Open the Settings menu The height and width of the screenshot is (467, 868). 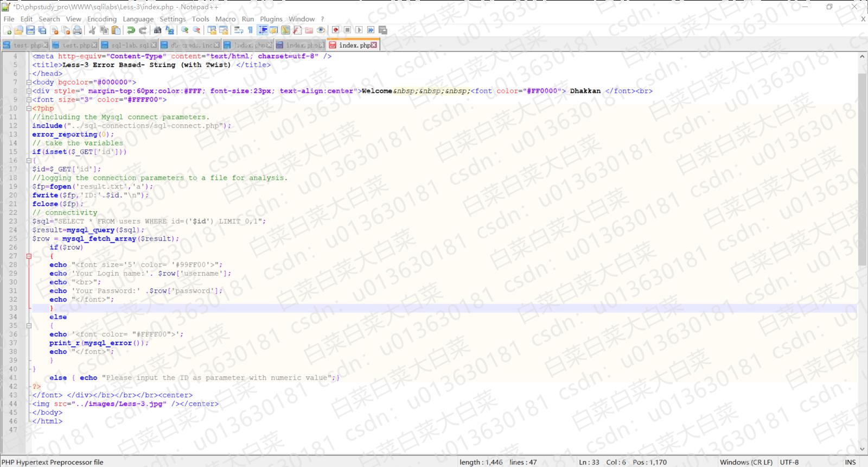(173, 18)
